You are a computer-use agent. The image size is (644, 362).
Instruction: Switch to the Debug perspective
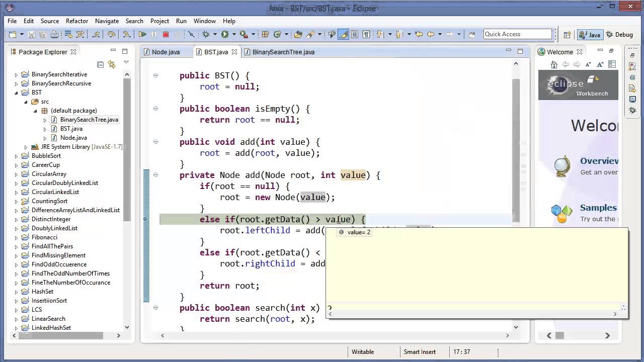tap(619, 35)
